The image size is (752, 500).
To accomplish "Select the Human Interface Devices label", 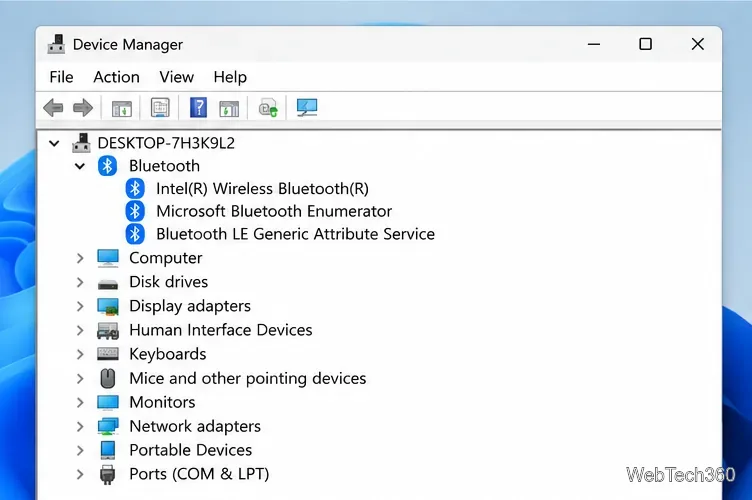I will pos(221,330).
